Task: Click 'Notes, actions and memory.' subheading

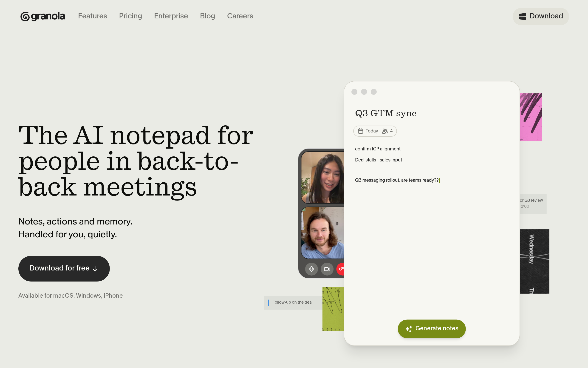Action: [75, 221]
